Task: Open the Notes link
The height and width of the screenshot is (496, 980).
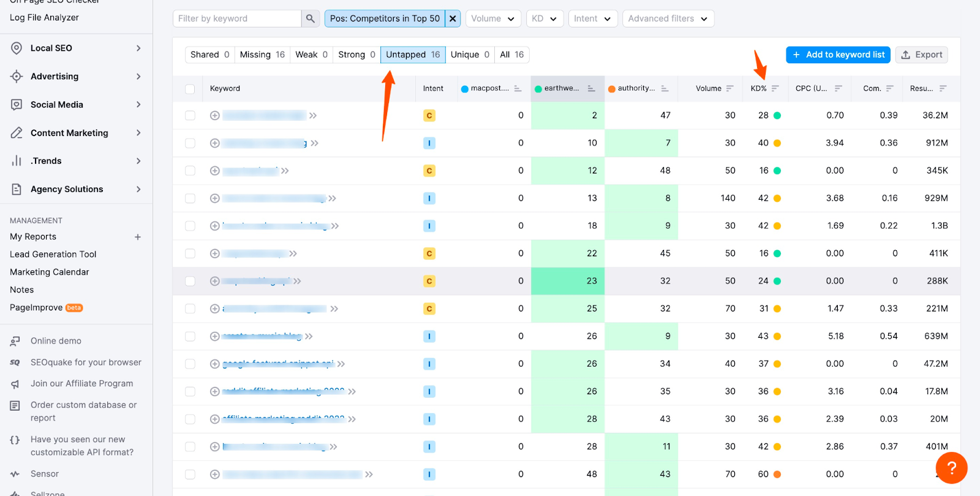Action: (x=22, y=290)
